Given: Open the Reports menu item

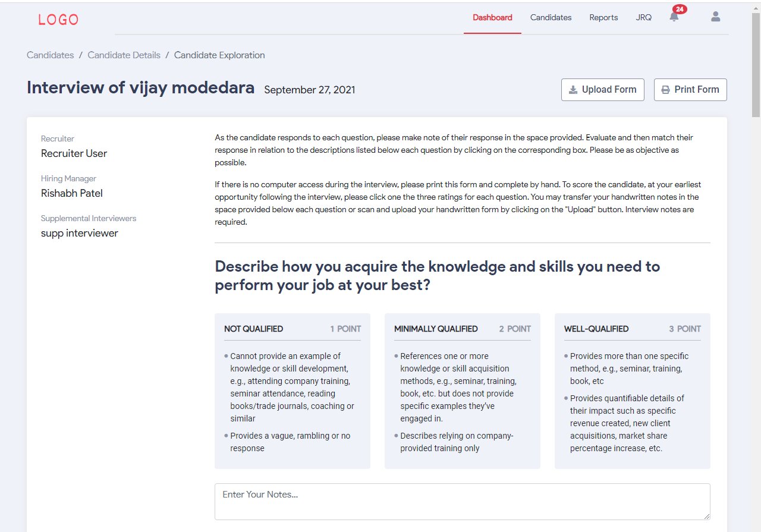Looking at the screenshot, I should click(x=603, y=17).
